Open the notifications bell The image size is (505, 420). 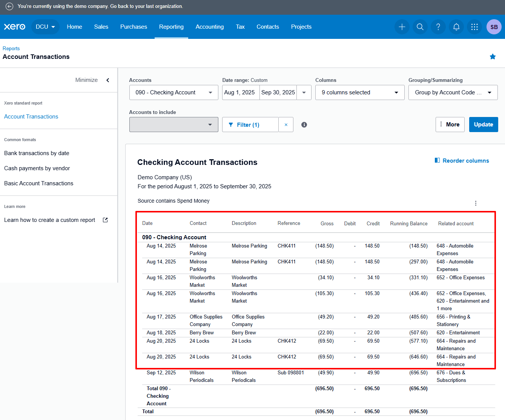[456, 27]
